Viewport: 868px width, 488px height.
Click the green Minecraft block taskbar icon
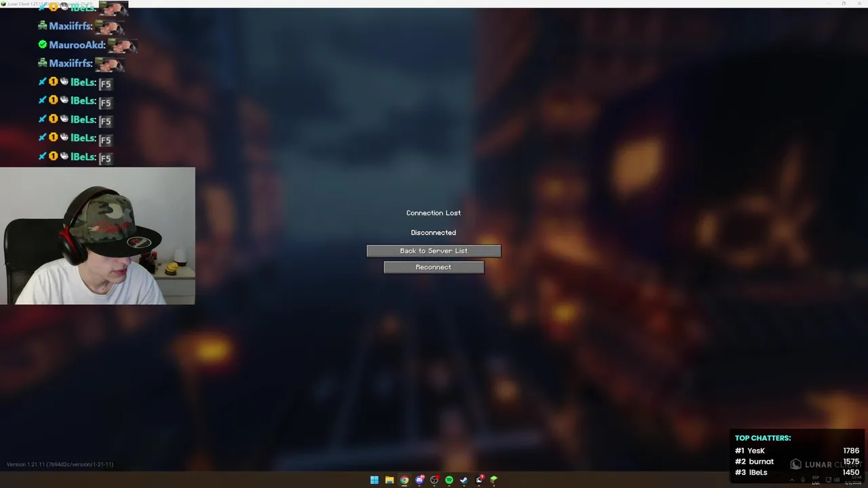(x=494, y=480)
